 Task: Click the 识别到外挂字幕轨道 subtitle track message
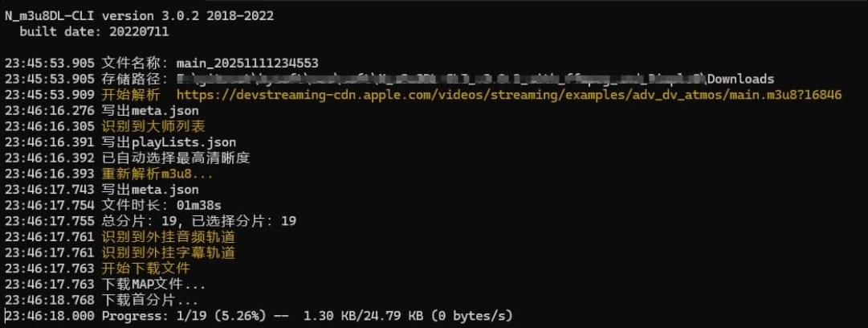[x=169, y=253]
